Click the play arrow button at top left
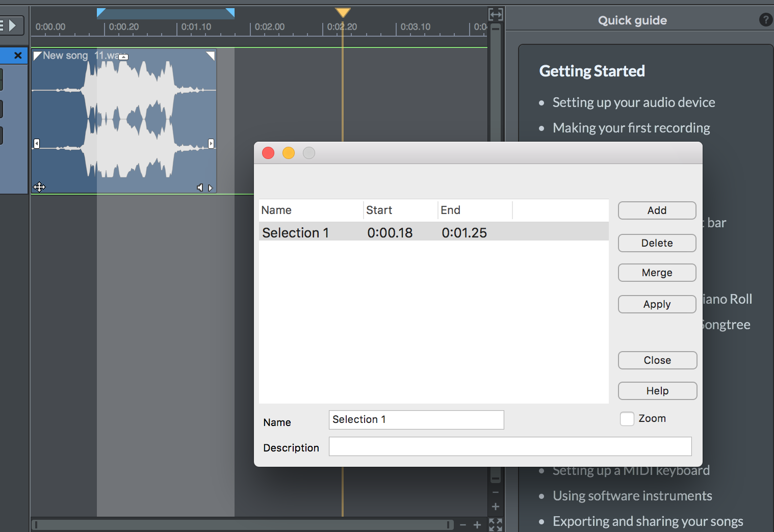The image size is (774, 532). [x=12, y=25]
